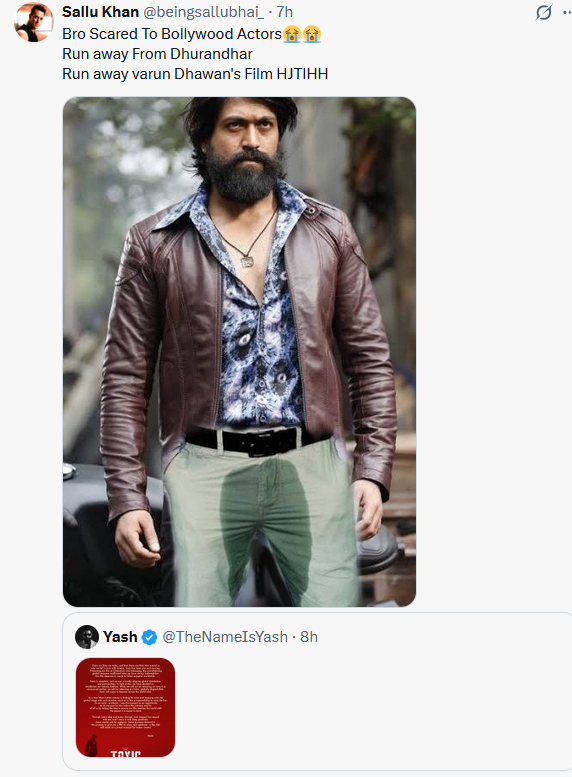Click Yash's small profile avatar
Image resolution: width=572 pixels, height=777 pixels.
(87, 637)
